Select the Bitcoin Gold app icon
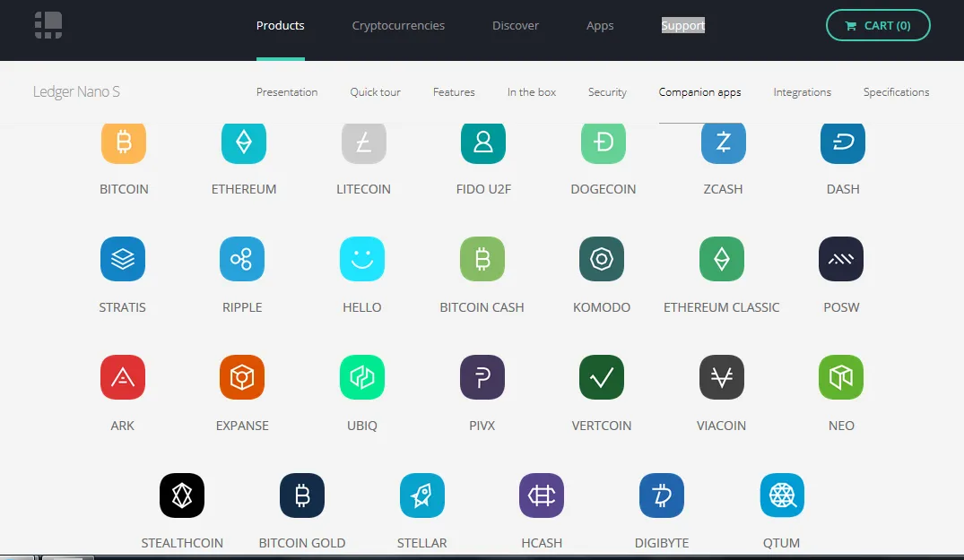This screenshot has height=560, width=964. (x=302, y=495)
